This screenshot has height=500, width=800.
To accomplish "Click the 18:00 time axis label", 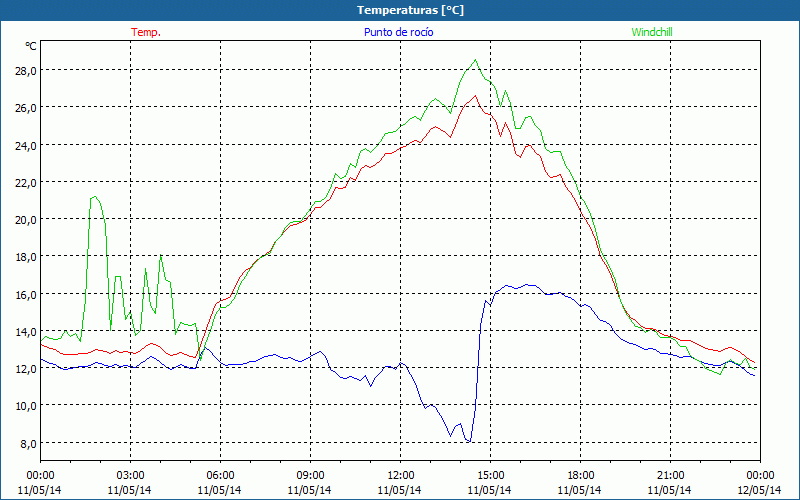I will click(580, 476).
